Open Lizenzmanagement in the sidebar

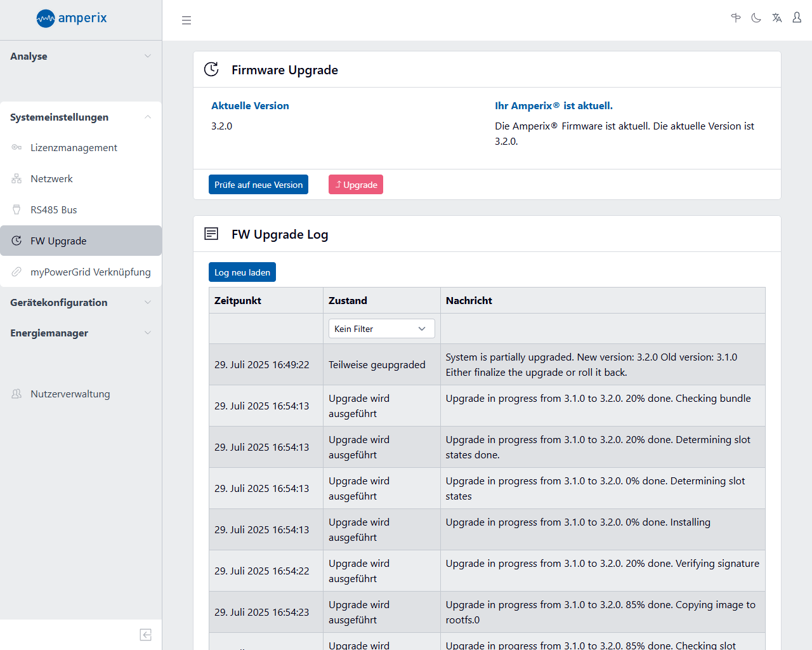click(x=74, y=148)
